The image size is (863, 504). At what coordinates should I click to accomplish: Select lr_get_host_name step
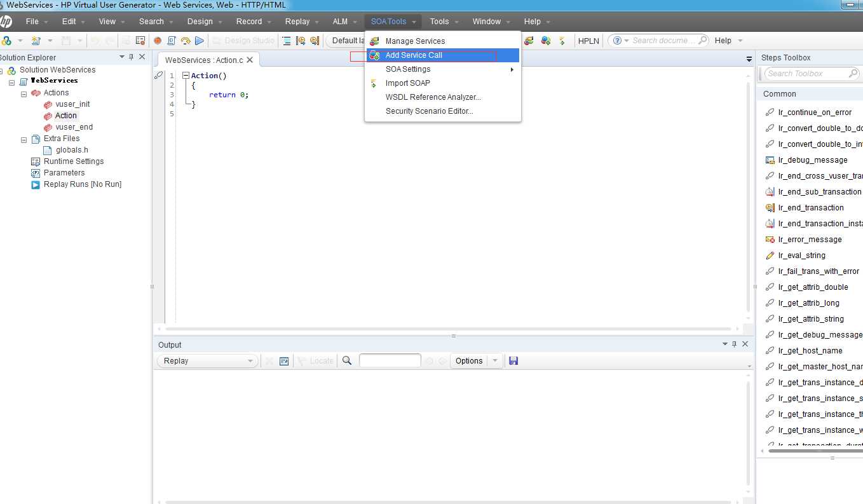[x=810, y=351]
